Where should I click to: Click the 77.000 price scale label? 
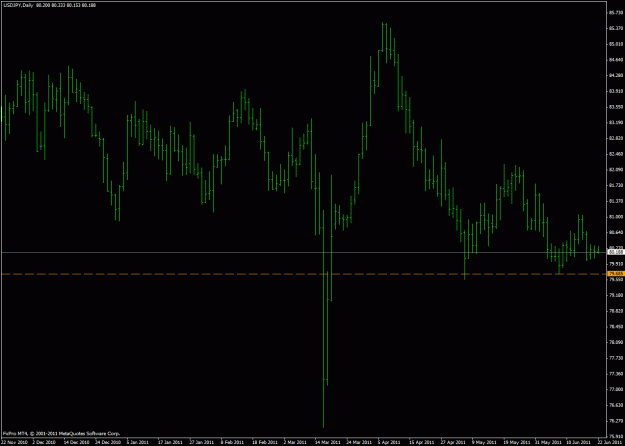(616, 389)
